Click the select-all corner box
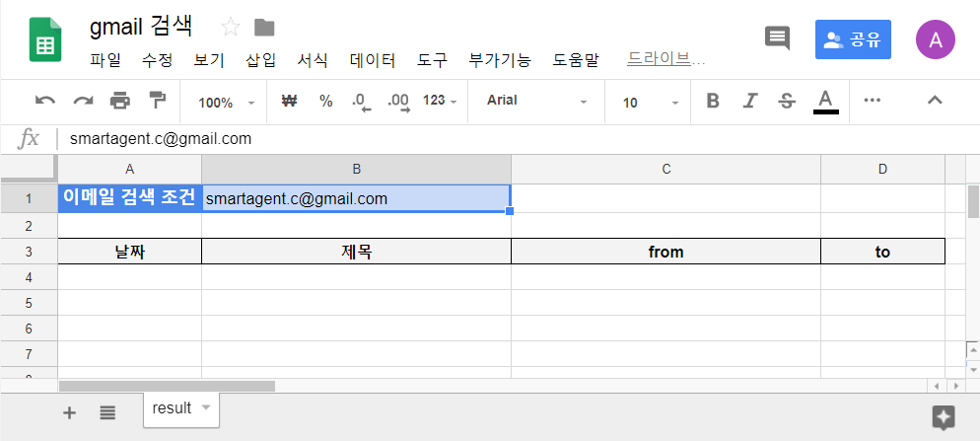980x441 pixels. tap(29, 169)
